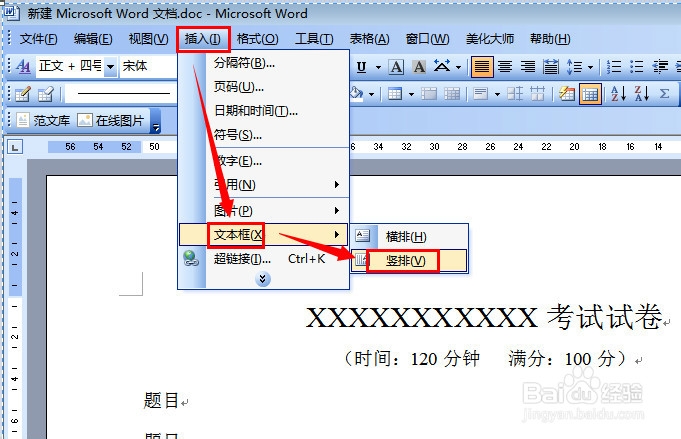Click the line style selector box

point(121,94)
